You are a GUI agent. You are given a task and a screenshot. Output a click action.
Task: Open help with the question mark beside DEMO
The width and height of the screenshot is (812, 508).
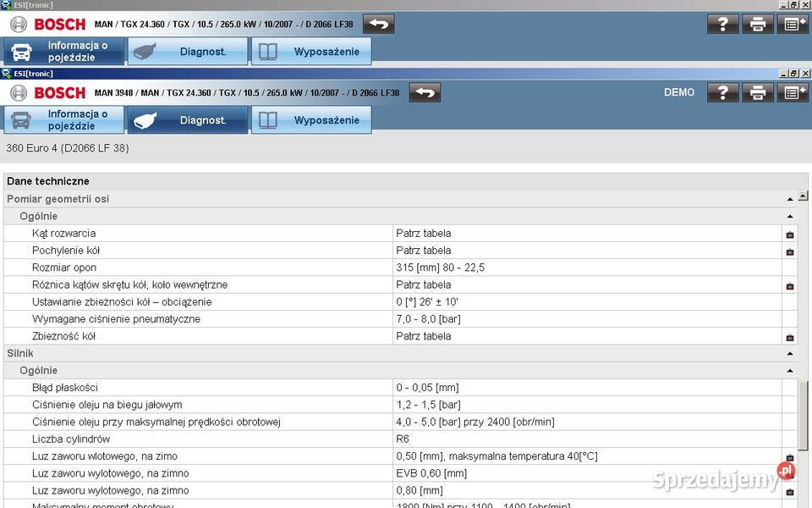(x=723, y=92)
